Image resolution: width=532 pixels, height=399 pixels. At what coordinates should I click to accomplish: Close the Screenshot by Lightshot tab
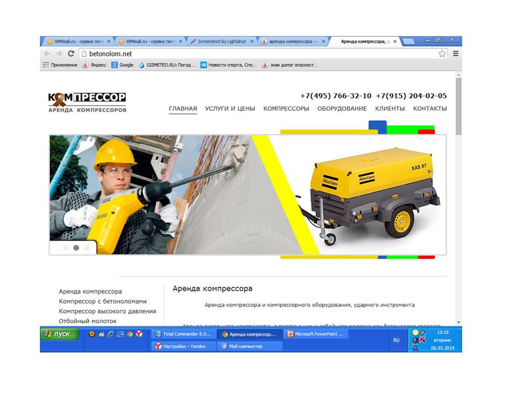pos(252,42)
